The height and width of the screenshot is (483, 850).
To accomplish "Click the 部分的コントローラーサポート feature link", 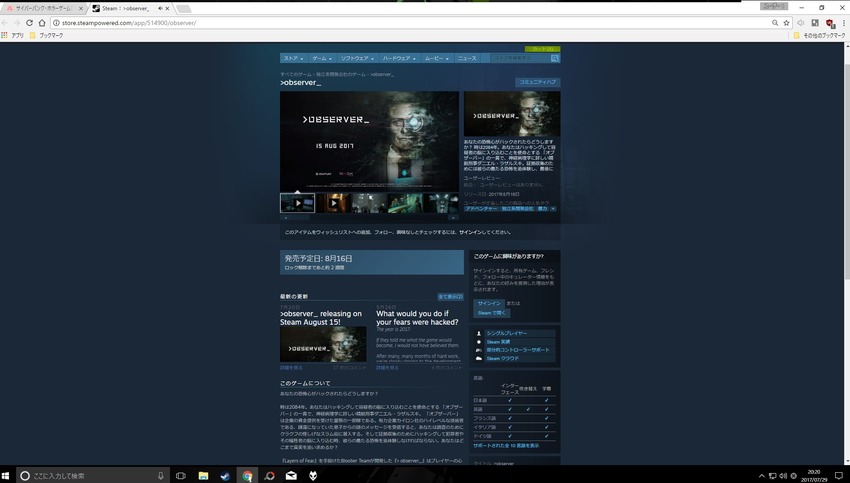I will coord(518,350).
